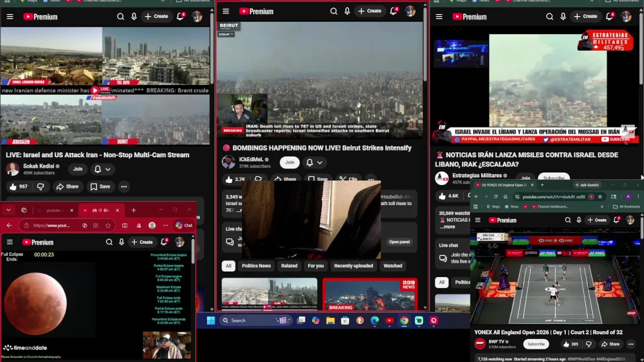Open panel for live chat in Beirut window
This screenshot has height=362, width=644.
tap(399, 242)
